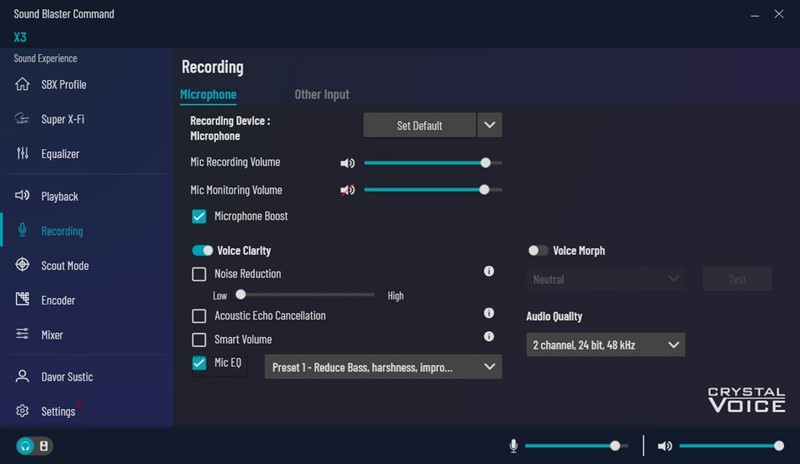The height and width of the screenshot is (464, 800).
Task: Disable the Microphone Boost checkbox
Action: [199, 216]
